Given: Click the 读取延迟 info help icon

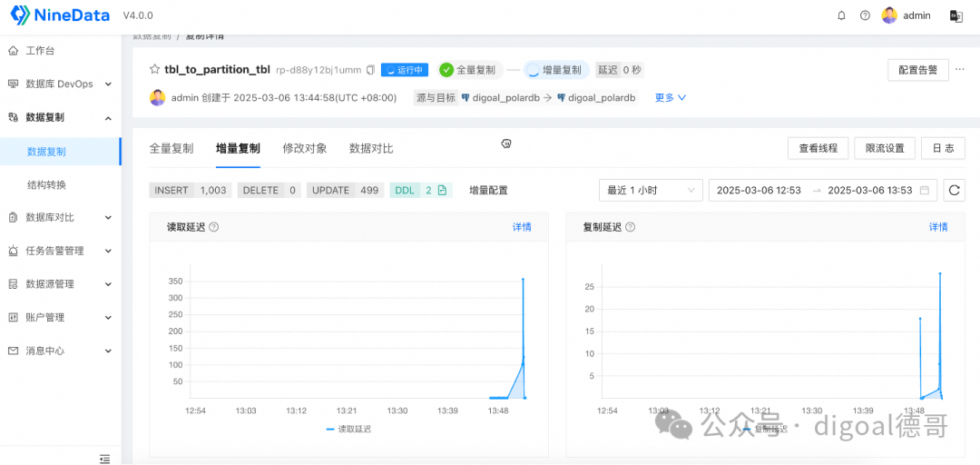Looking at the screenshot, I should [x=214, y=227].
